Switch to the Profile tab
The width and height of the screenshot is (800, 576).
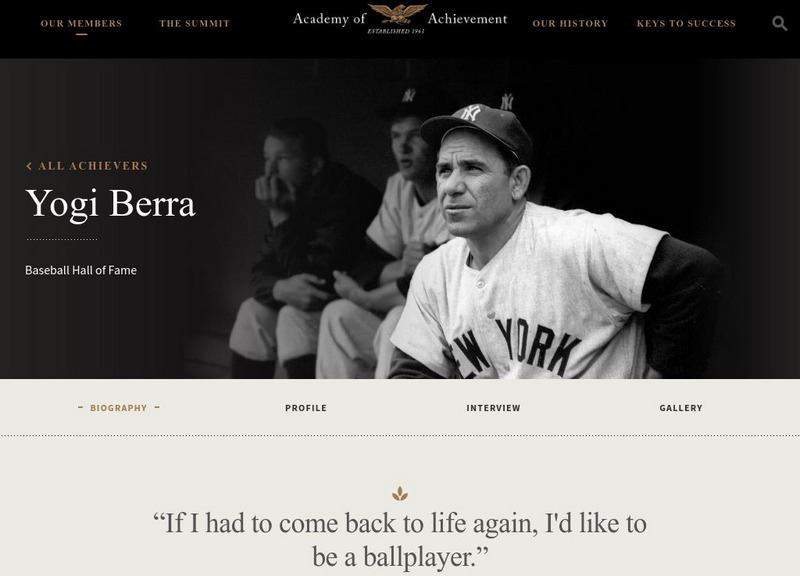pyautogui.click(x=306, y=408)
